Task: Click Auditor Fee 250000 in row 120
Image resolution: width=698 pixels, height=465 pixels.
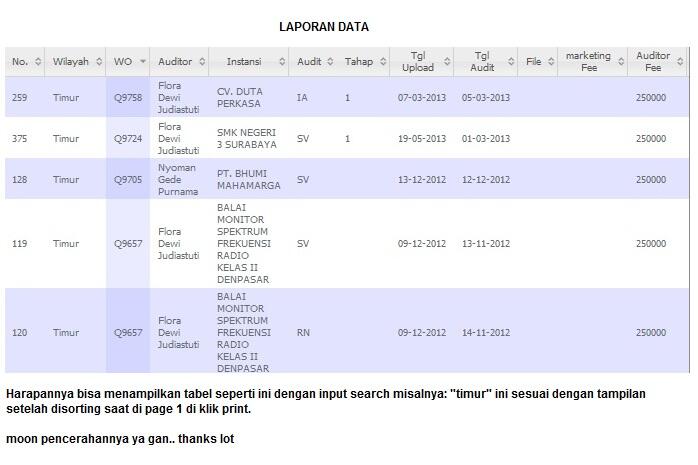Action: click(651, 332)
